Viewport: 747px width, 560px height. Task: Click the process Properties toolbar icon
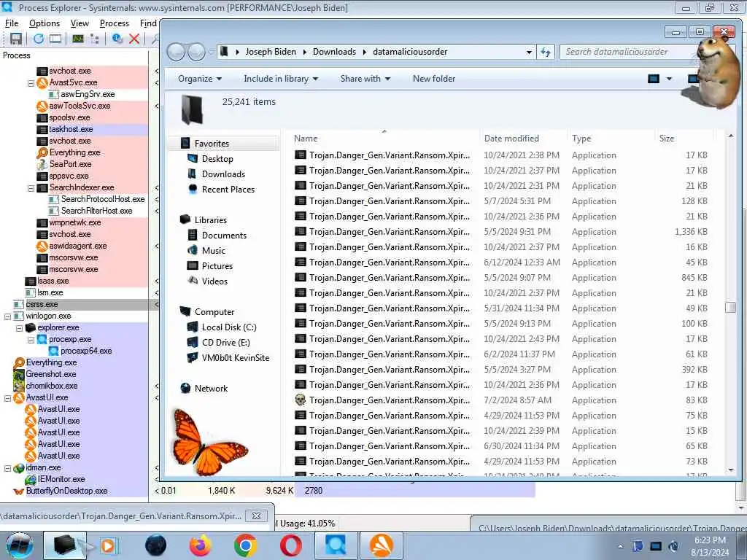117,39
